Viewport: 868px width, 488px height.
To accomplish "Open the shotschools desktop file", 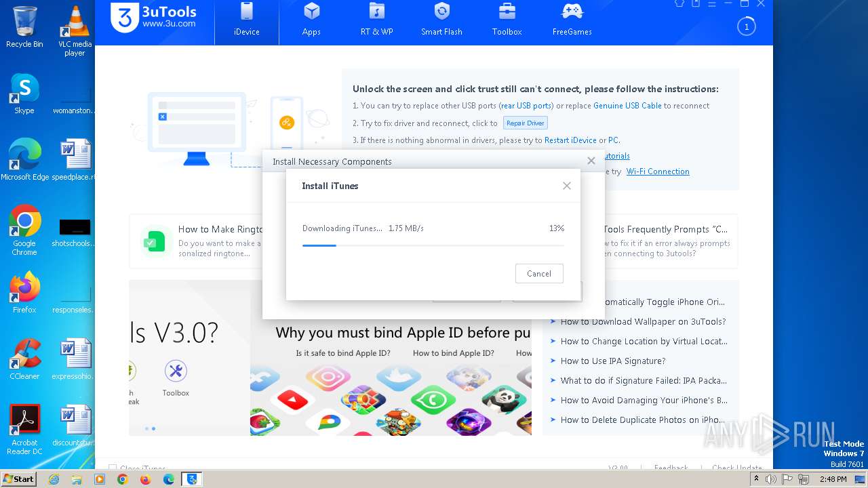I will [x=75, y=232].
